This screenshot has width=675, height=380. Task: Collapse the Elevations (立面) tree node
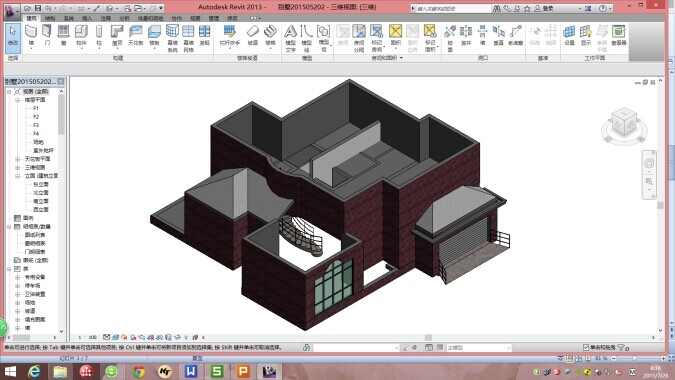(x=18, y=176)
